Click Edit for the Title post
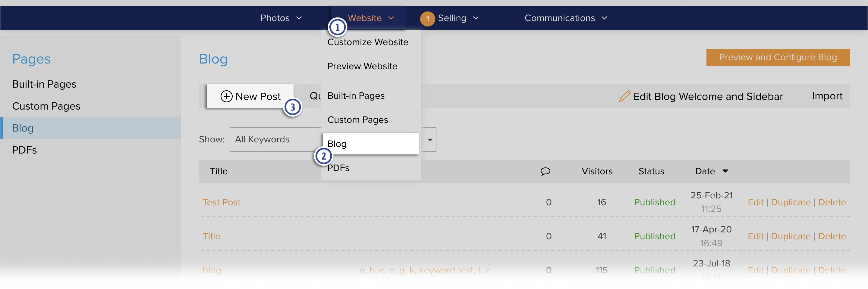Image resolution: width=868 pixels, height=289 pixels. 756,236
